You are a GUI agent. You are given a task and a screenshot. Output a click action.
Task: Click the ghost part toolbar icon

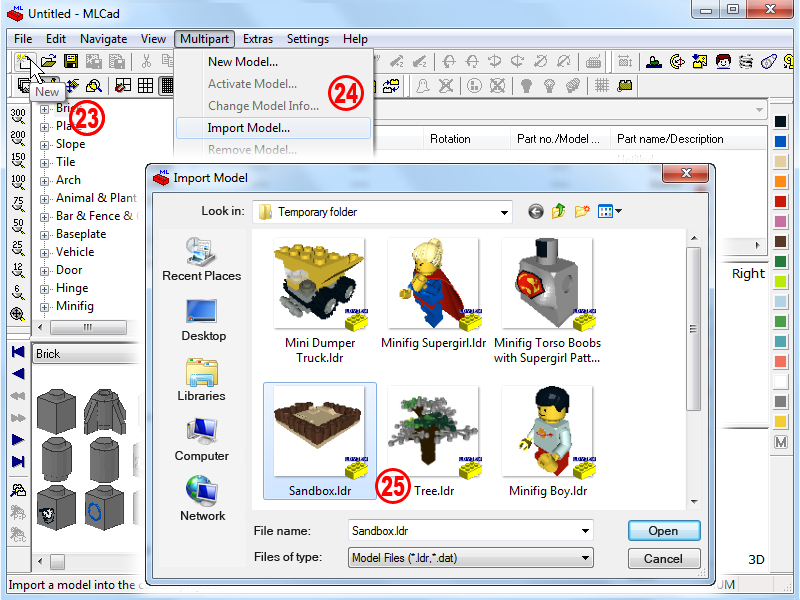click(422, 85)
